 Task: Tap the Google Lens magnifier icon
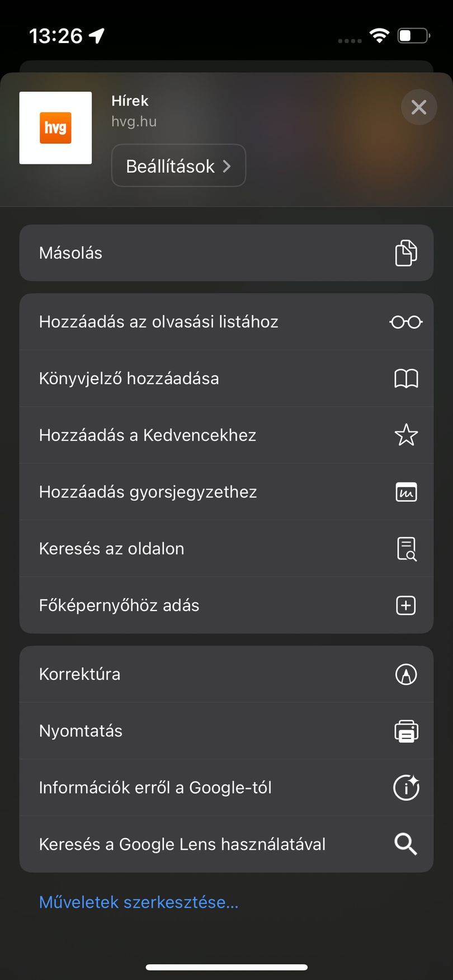(x=406, y=844)
